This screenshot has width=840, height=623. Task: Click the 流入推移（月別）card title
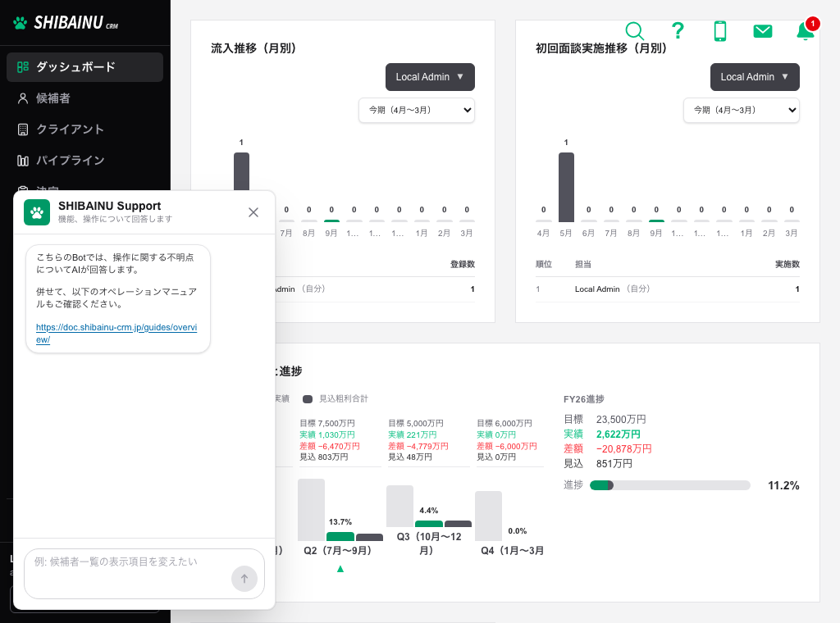254,48
